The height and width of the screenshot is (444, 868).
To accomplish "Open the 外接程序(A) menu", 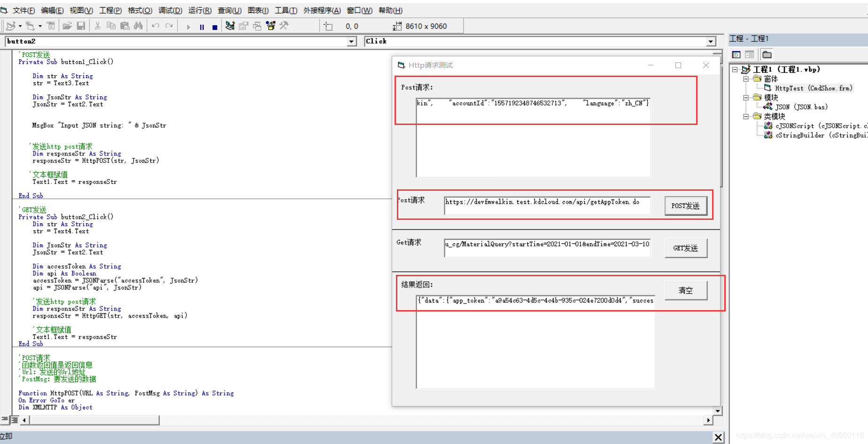I will [x=322, y=10].
